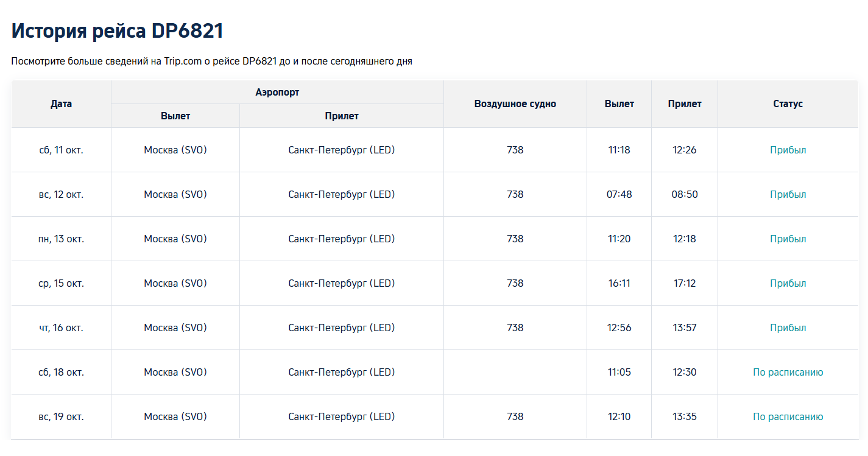
Task: Open the 'Прибыл' status for чт, 16 окт.
Action: click(788, 328)
